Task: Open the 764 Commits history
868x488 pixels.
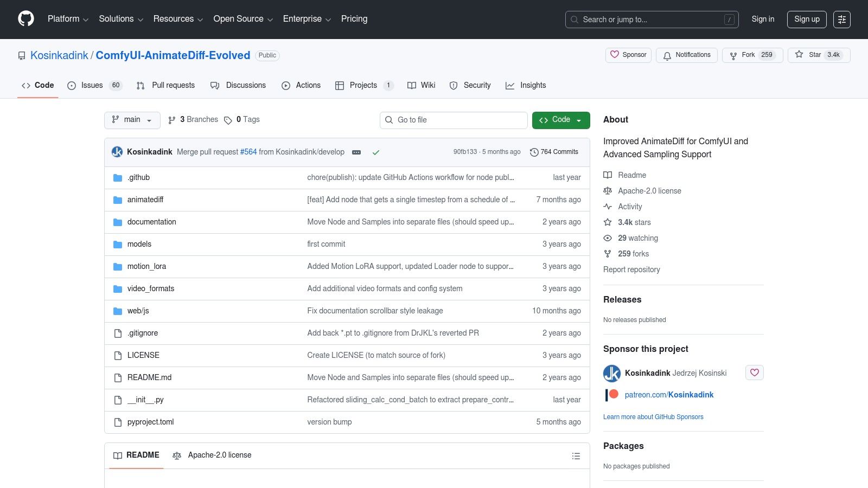Action: pyautogui.click(x=554, y=152)
